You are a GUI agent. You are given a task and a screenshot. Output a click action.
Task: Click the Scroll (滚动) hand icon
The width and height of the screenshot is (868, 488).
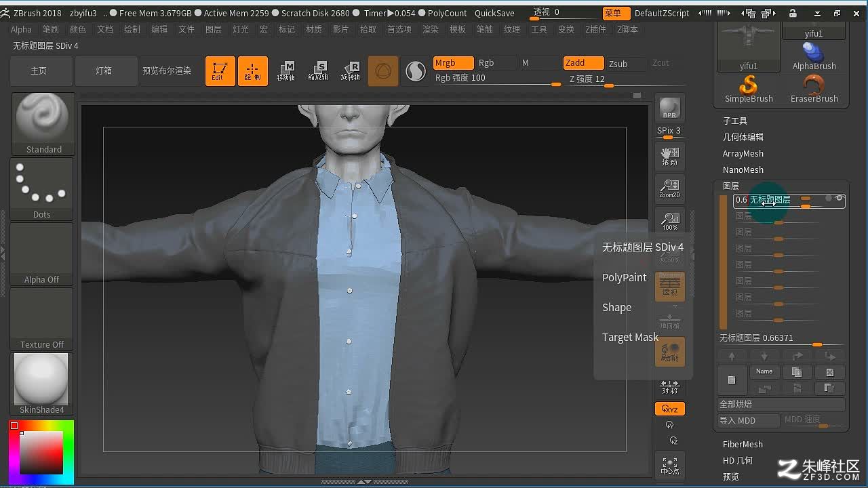pyautogui.click(x=670, y=157)
